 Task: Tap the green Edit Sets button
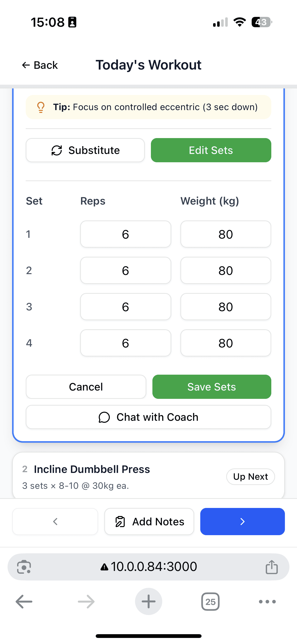pos(211,150)
